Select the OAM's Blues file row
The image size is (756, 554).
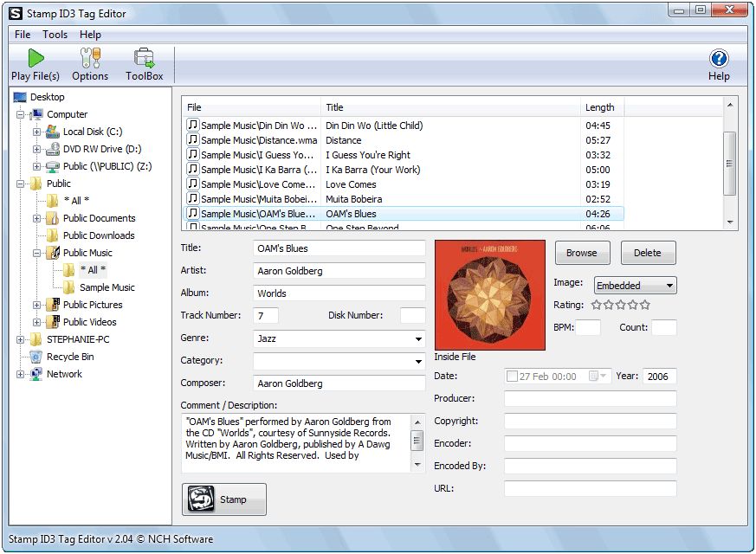coord(346,214)
